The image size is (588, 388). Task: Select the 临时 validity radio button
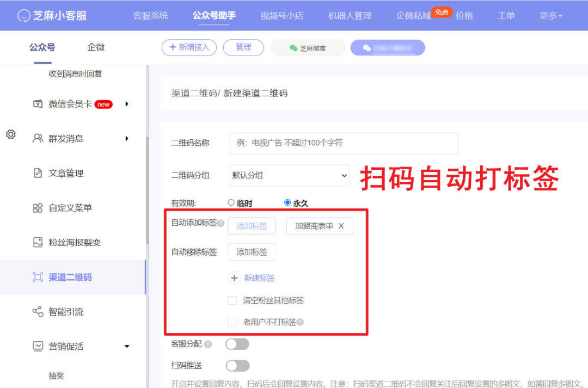pyautogui.click(x=231, y=202)
